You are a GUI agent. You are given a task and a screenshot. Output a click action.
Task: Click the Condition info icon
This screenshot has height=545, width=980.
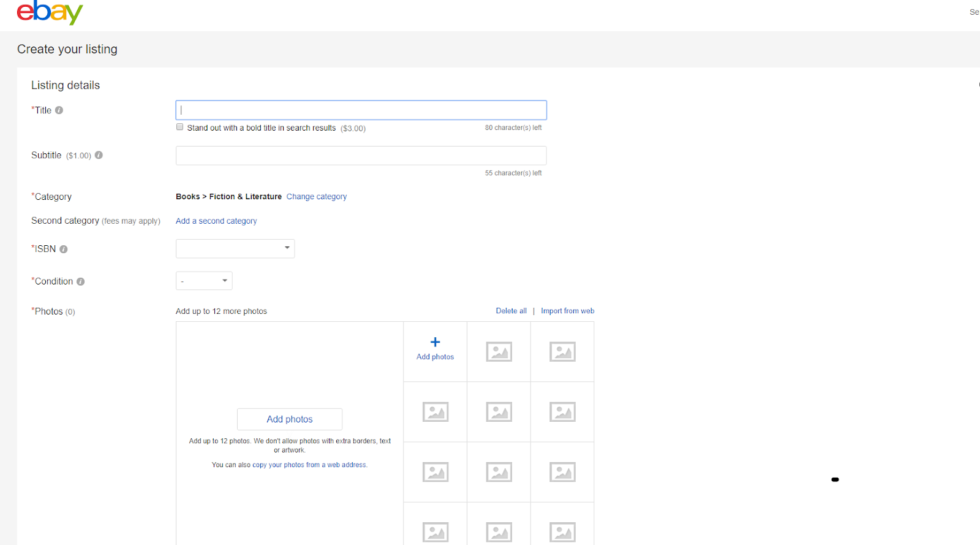pyautogui.click(x=81, y=281)
